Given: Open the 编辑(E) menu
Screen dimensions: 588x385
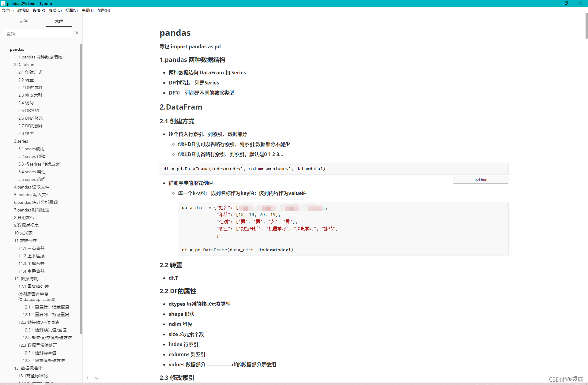Looking at the screenshot, I should tap(23, 10).
